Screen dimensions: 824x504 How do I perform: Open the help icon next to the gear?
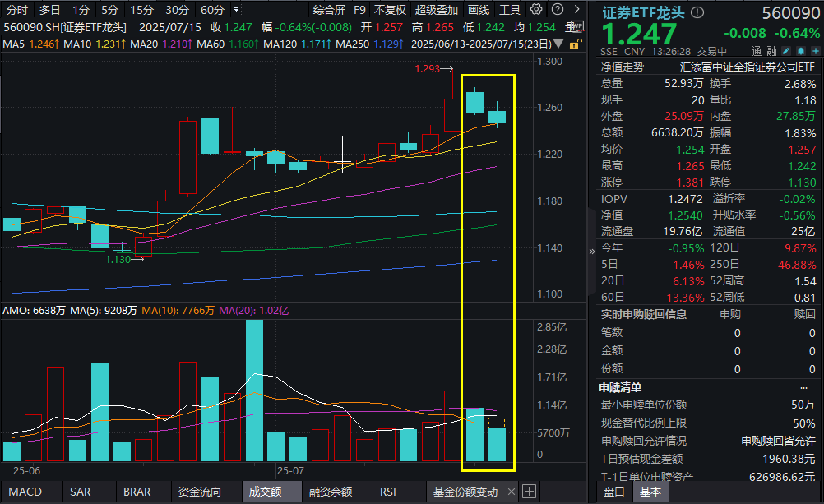click(x=559, y=10)
